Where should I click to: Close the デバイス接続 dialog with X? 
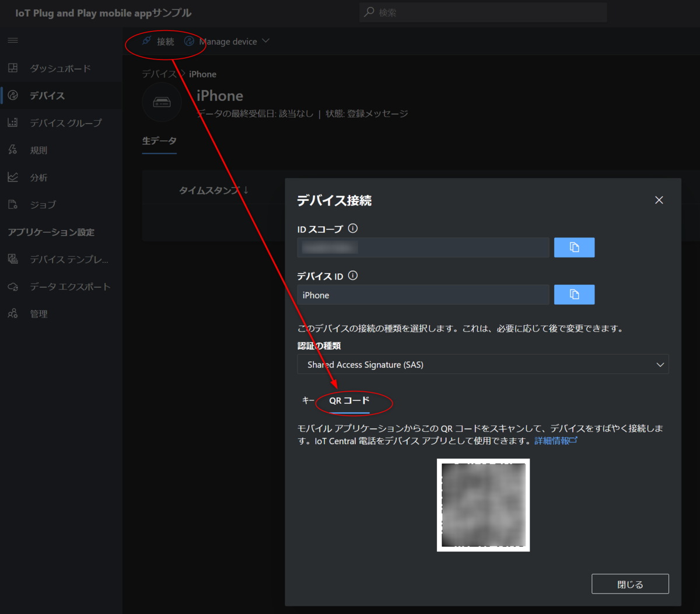point(659,200)
